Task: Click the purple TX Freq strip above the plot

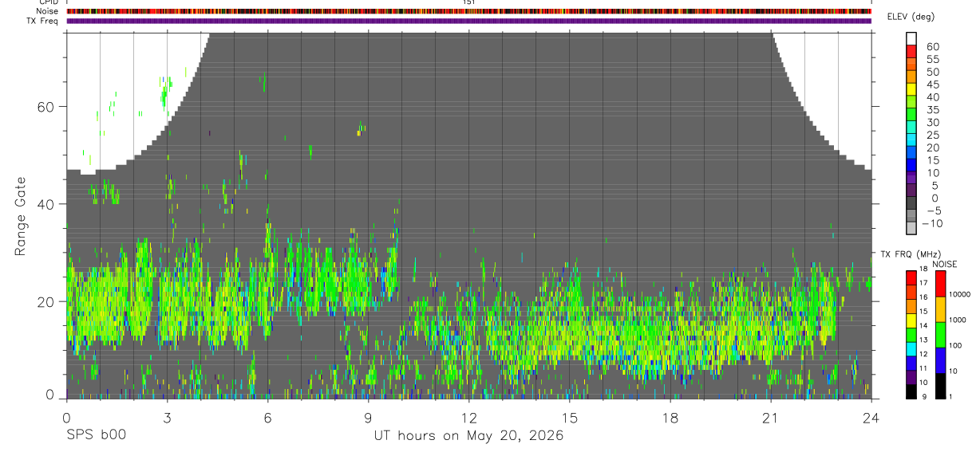Action: (469, 21)
